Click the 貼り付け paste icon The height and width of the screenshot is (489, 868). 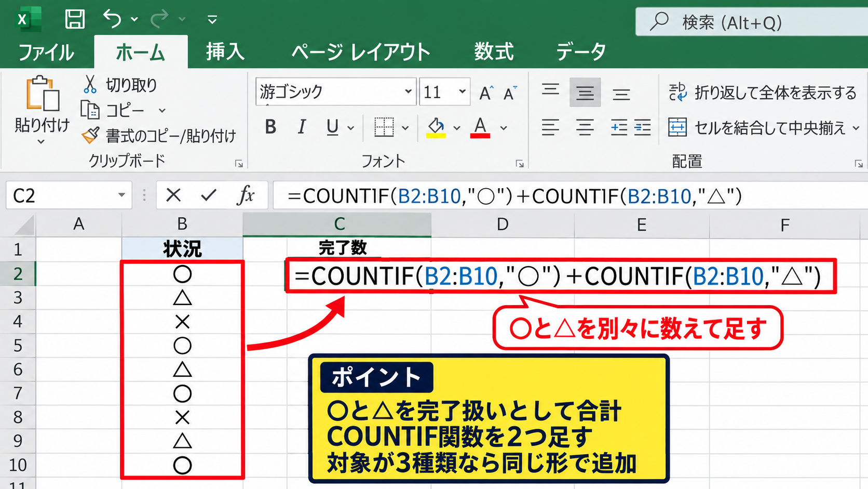pos(43,94)
